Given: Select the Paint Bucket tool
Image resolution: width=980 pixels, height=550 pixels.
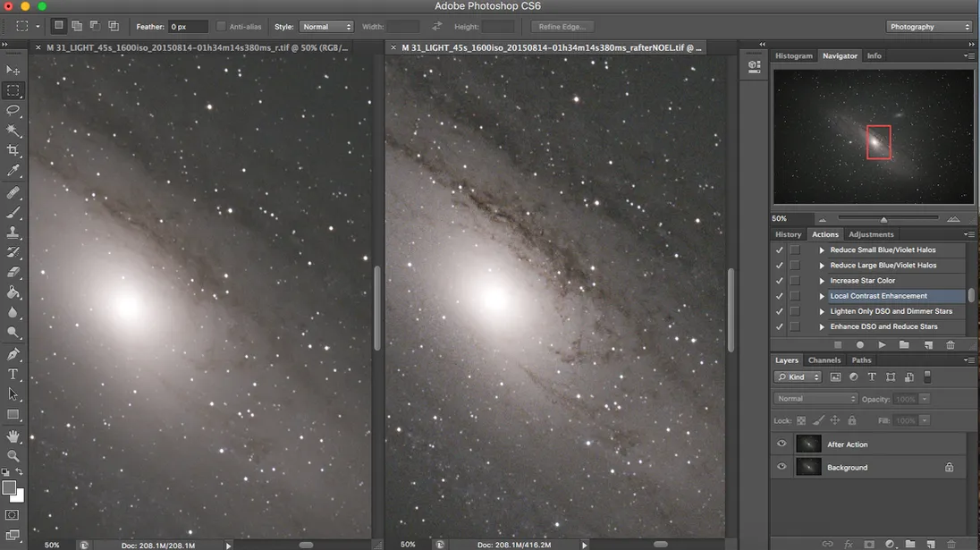Looking at the screenshot, I should (13, 292).
